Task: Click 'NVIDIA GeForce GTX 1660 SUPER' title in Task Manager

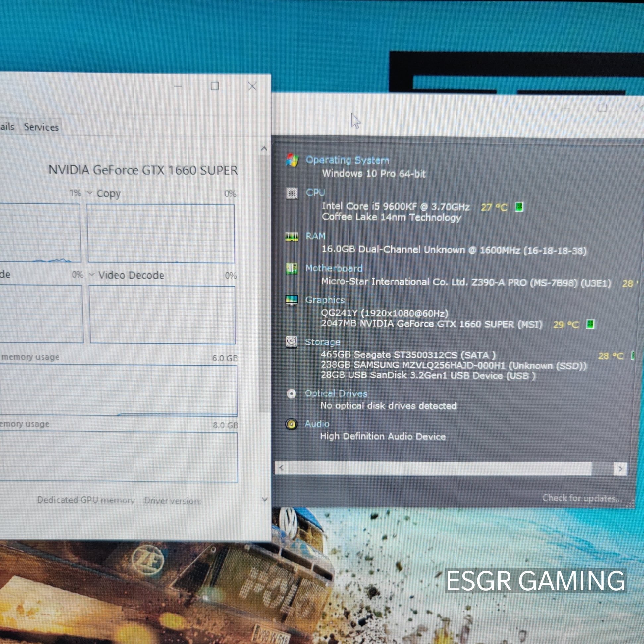Action: pyautogui.click(x=143, y=170)
